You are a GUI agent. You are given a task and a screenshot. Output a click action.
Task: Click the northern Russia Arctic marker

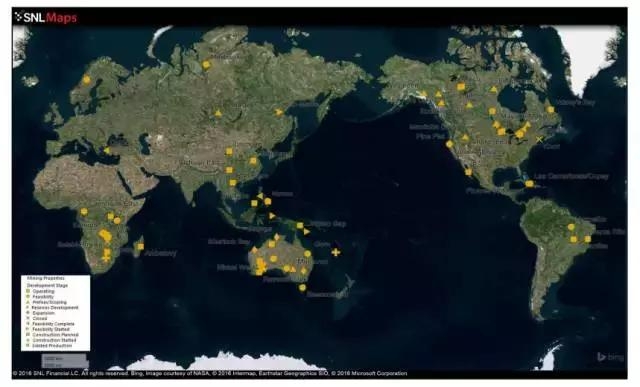[x=206, y=64]
